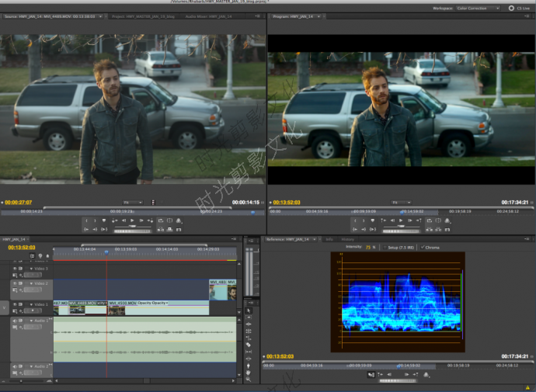Go to In point in Program monitor
This screenshot has width=536, height=392.
tap(355, 230)
